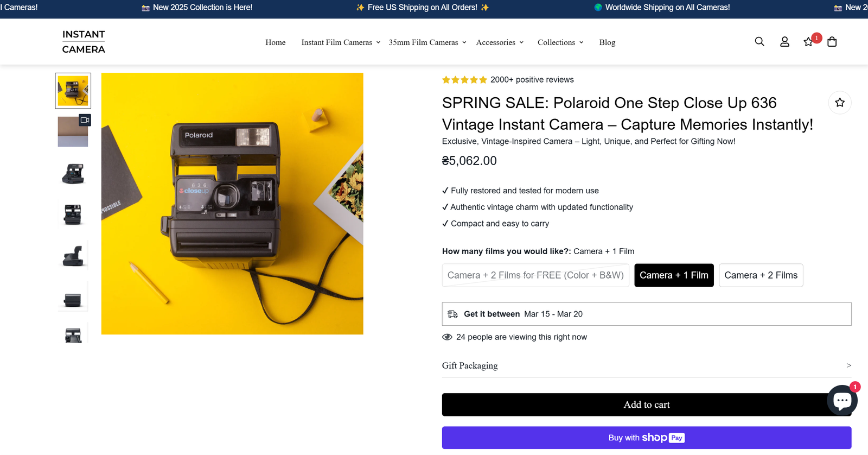Add product to wishlist with star button
The image size is (868, 455).
840,103
